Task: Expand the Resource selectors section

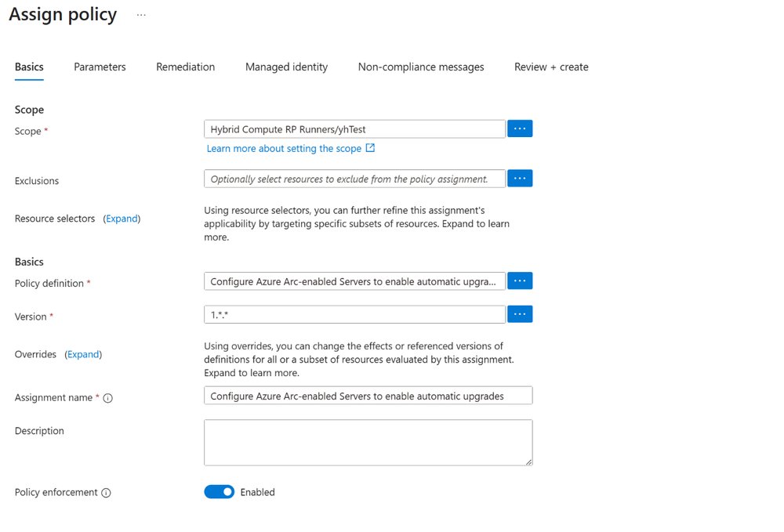Action: point(122,219)
